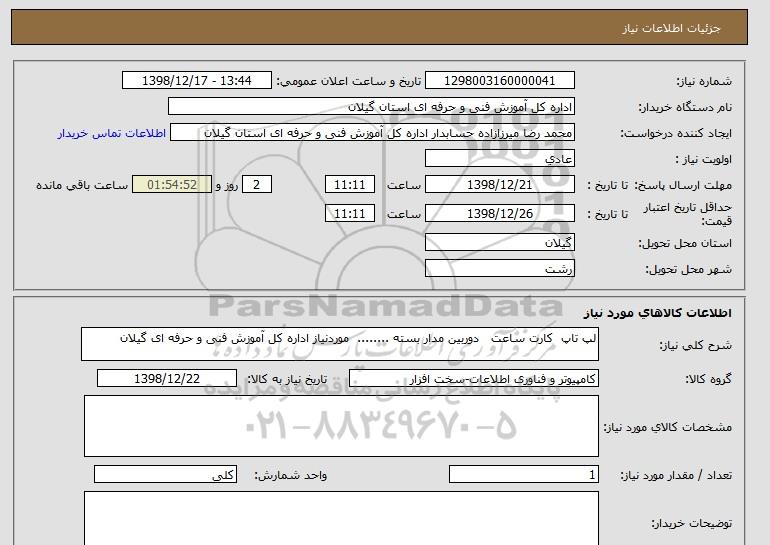
Task: Click the buyer notes text area توضیحات خریدار
Action: (x=341, y=518)
